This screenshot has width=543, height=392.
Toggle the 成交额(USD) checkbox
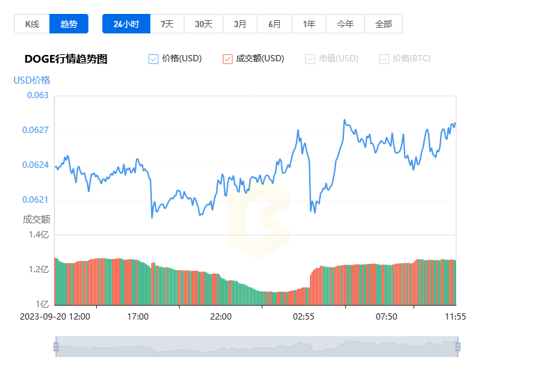tap(228, 59)
